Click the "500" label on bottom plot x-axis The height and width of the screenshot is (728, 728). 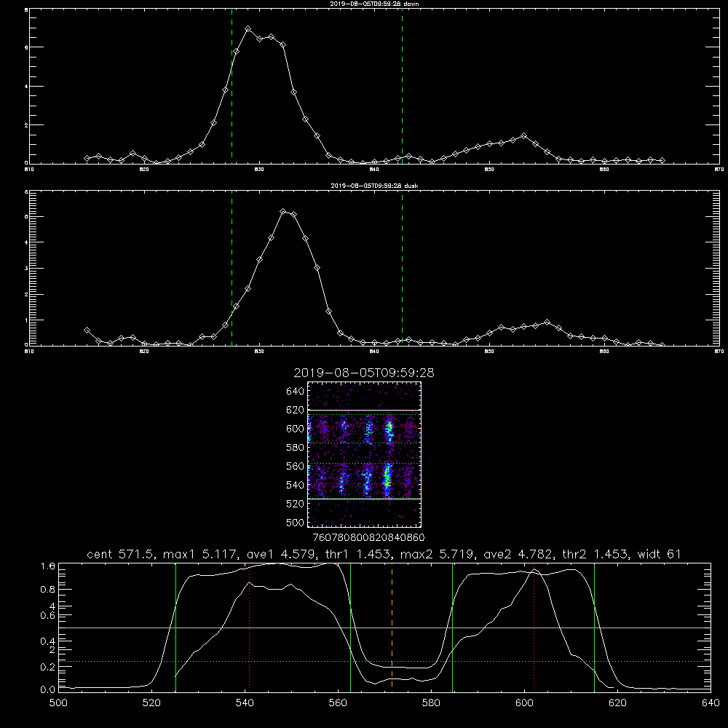tap(58, 703)
